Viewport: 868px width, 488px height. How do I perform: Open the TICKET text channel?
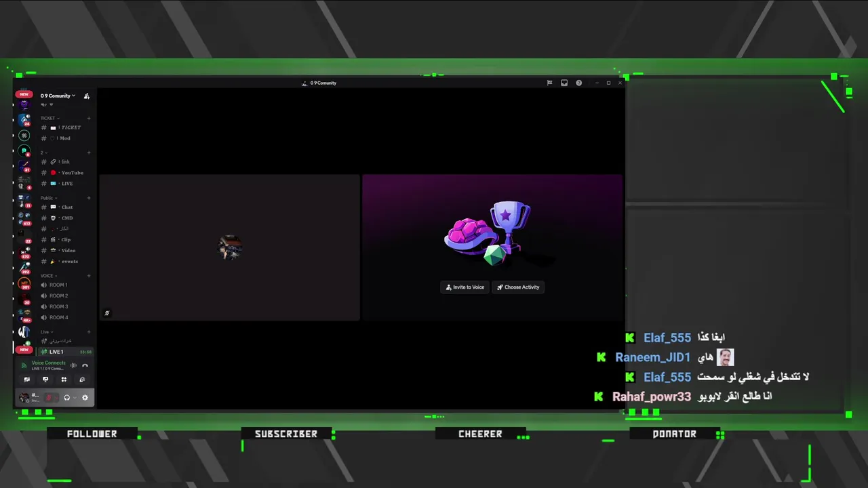point(66,127)
